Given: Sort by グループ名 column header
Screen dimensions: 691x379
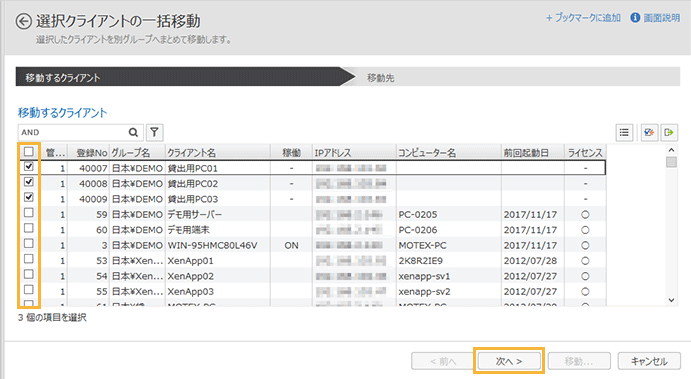Looking at the screenshot, I should 137,152.
